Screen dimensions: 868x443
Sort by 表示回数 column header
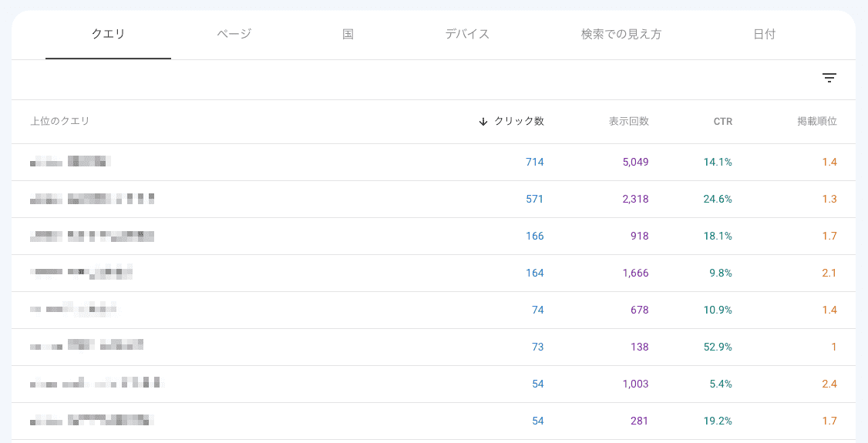[x=628, y=122]
